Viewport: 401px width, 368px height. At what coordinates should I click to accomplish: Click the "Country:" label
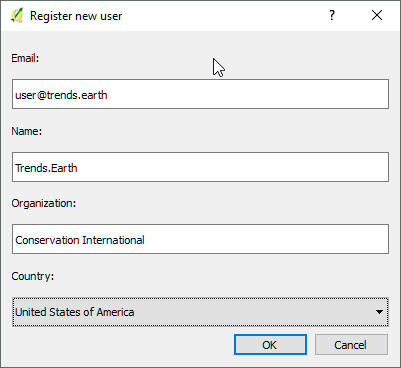click(33, 276)
